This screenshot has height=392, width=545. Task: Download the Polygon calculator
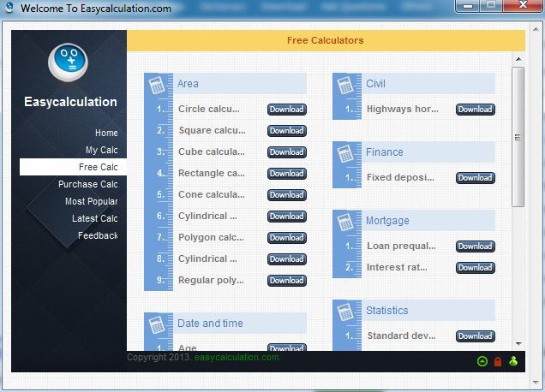287,238
